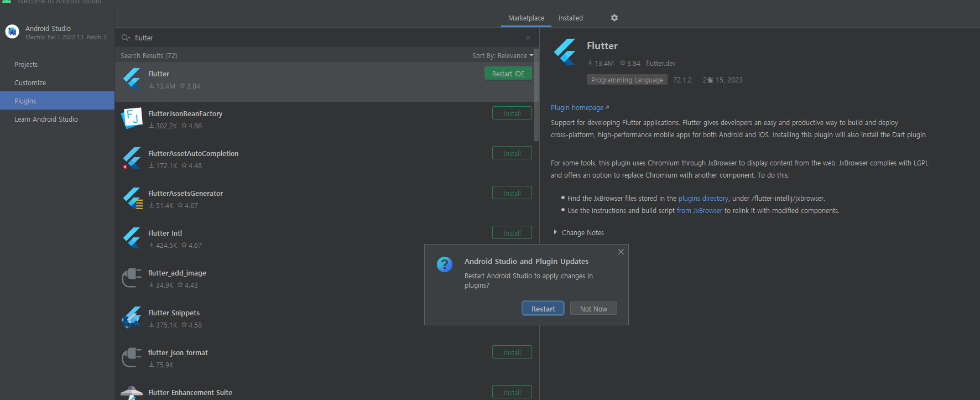The width and height of the screenshot is (980, 400).
Task: Click the search magnifier icon
Action: point(126,38)
